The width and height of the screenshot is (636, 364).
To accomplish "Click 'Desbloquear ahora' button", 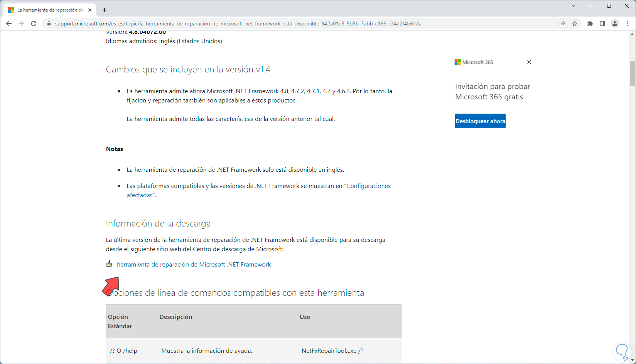I will [480, 121].
